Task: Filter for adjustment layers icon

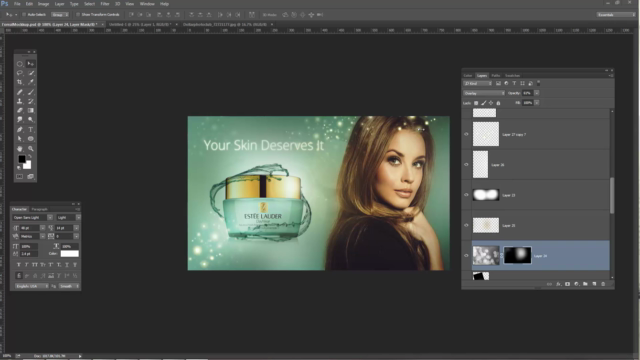Action: click(506, 83)
